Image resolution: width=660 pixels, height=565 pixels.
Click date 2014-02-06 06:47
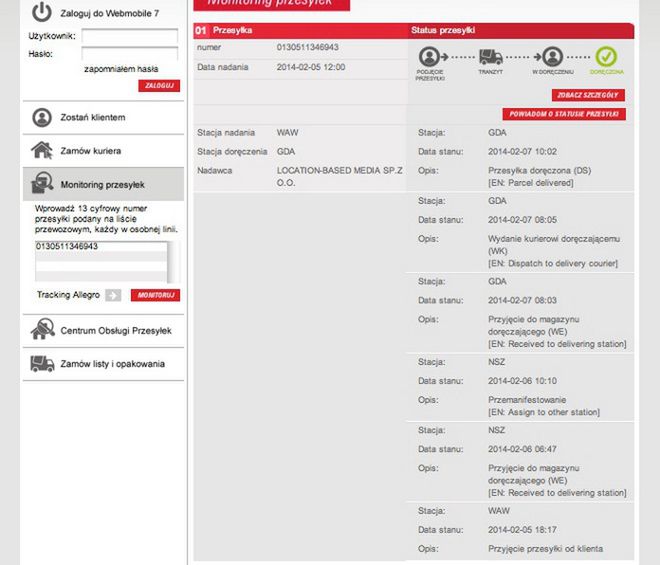point(522,449)
